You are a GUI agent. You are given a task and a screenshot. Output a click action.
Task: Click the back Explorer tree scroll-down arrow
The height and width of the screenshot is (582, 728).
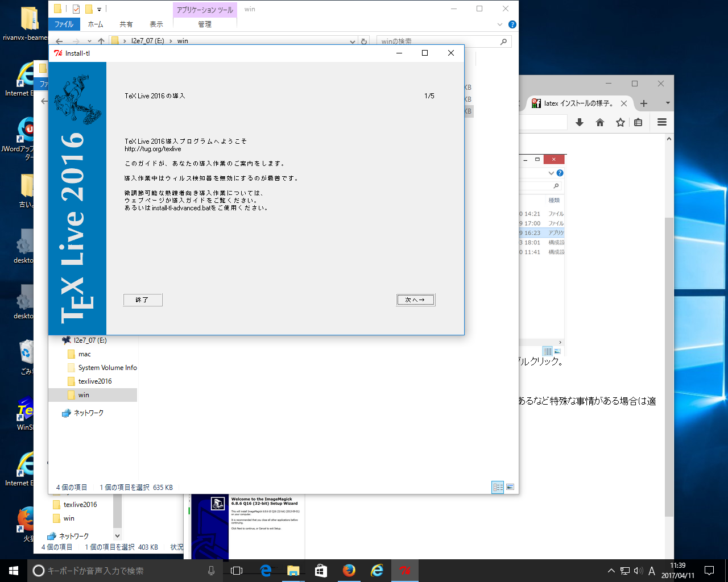pyautogui.click(x=118, y=536)
